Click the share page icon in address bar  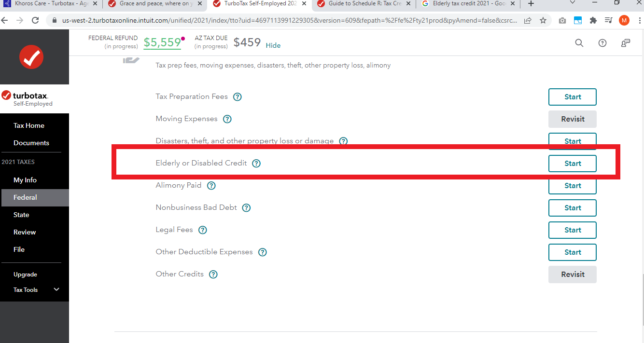[x=528, y=20]
